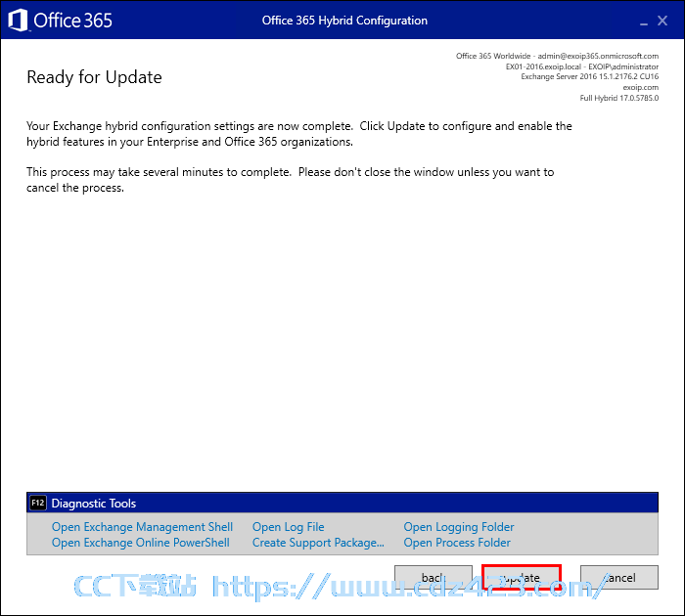Open Logging Folder link
Screen dimensions: 685x616
[x=459, y=527]
